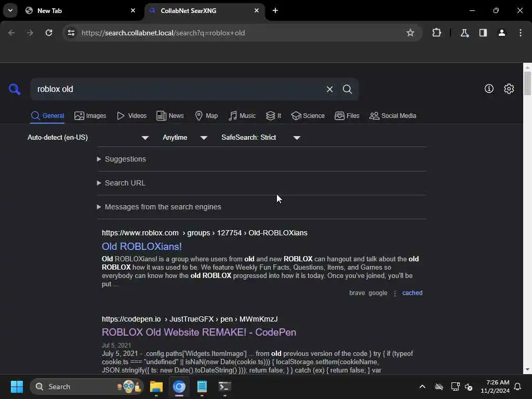This screenshot has height=399, width=532.
Task: Click the muted volume tray icon
Action: click(469, 387)
